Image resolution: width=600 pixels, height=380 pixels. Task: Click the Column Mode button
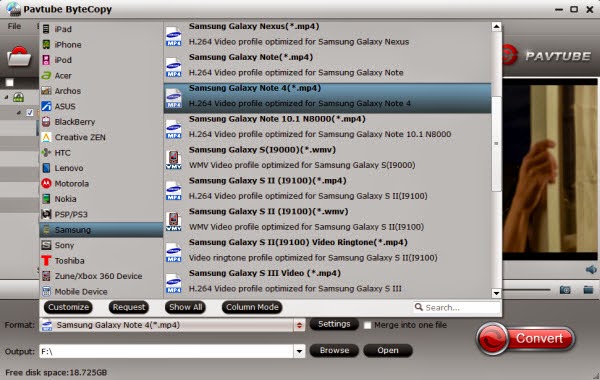pyautogui.click(x=252, y=307)
